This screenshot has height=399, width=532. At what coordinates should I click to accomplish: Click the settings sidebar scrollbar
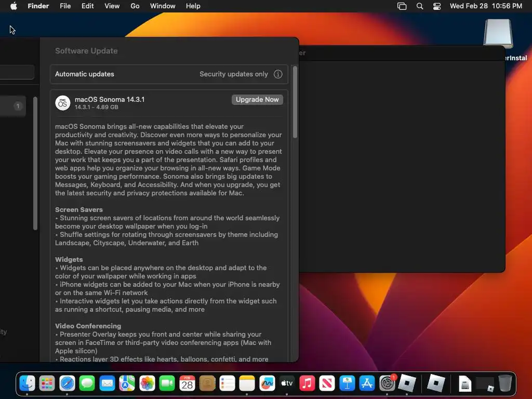tap(35, 164)
